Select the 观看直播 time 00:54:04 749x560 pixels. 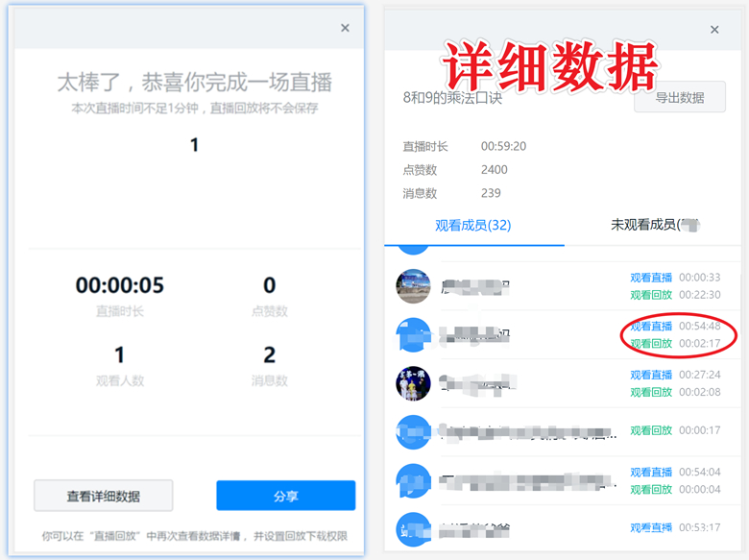pyautogui.click(x=700, y=472)
